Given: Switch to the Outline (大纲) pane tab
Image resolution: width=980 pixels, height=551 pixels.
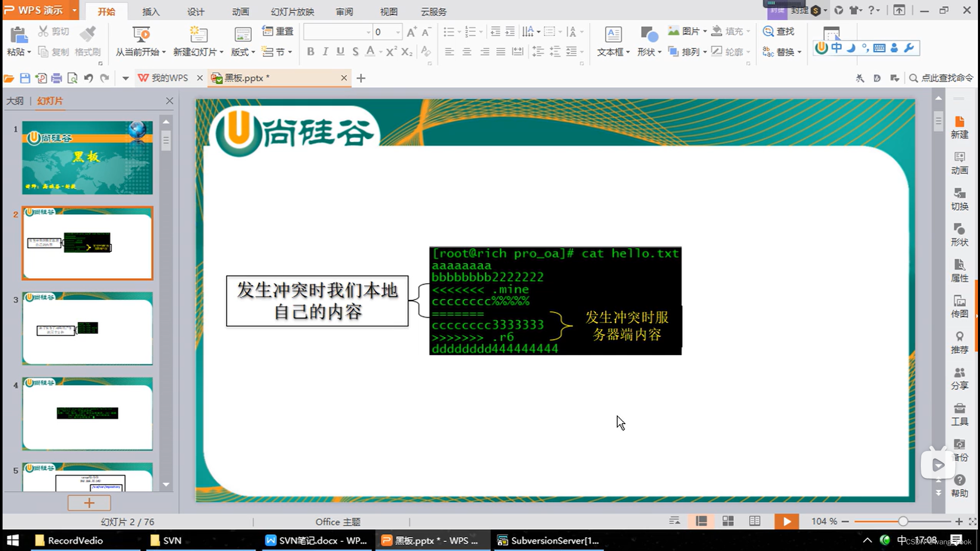Looking at the screenshot, I should (x=15, y=101).
